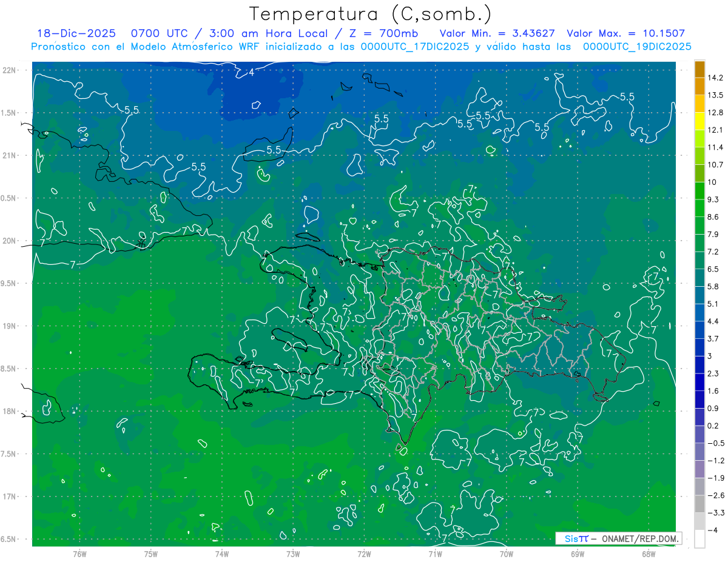Image resolution: width=728 pixels, height=562 pixels.
Task: Click the 'Valor Min. = 3.43627' readout
Action: point(497,33)
